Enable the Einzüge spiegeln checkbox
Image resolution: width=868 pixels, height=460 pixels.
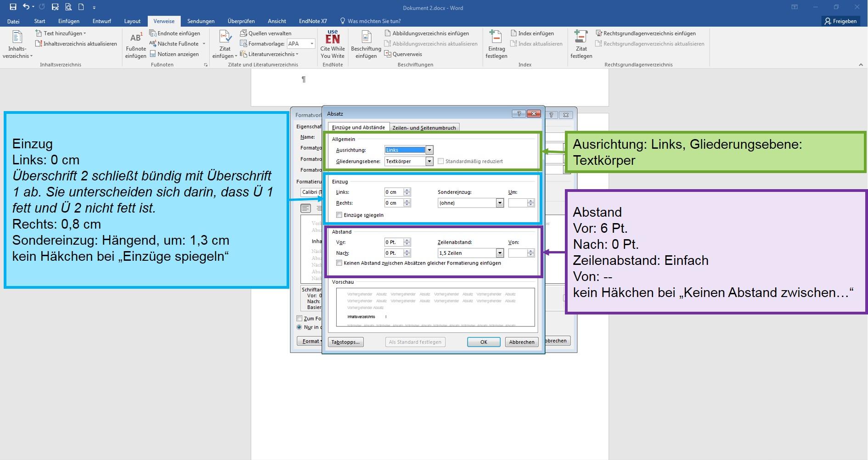[x=339, y=215]
